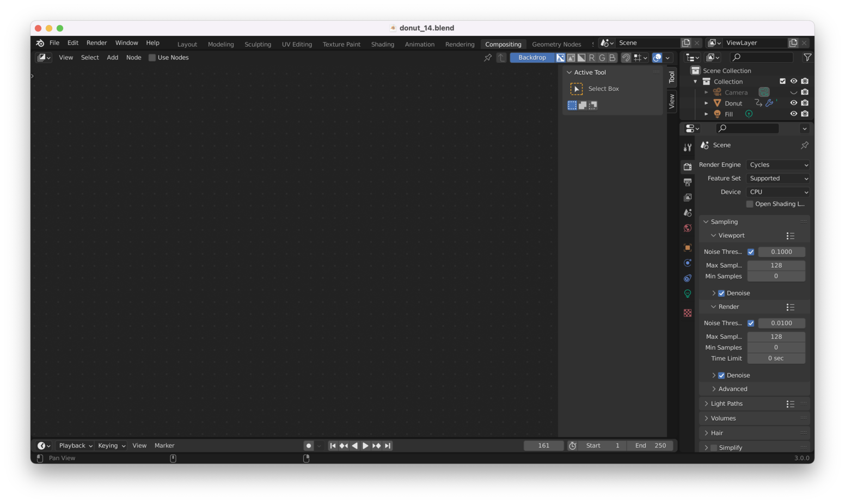The height and width of the screenshot is (504, 845).
Task: Enable the Use Nodes checkbox
Action: pyautogui.click(x=152, y=58)
